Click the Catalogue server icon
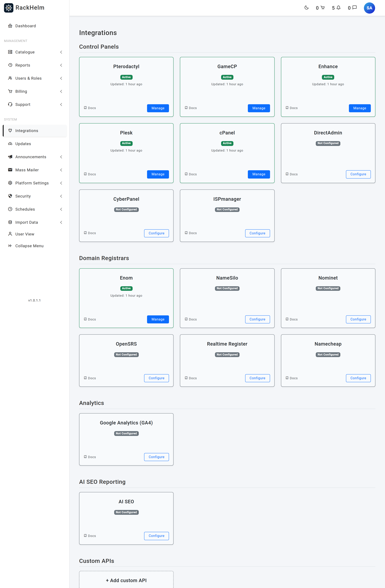Screen dimensions: 385x588 click(x=10, y=52)
